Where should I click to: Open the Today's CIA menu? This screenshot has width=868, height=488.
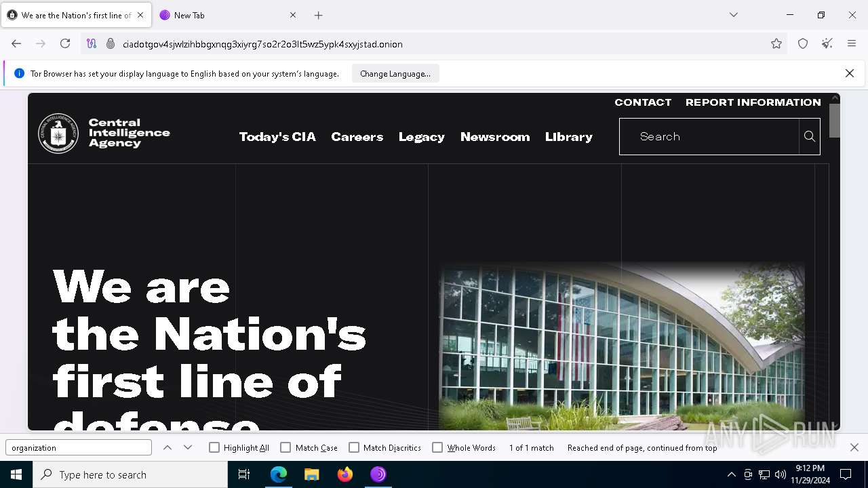[277, 136]
